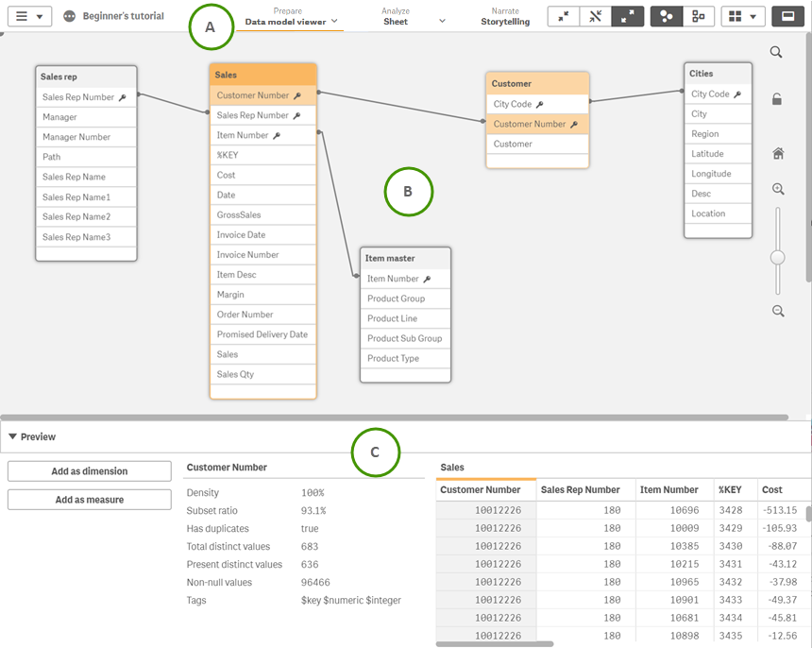Click the Add as dimension button
The width and height of the screenshot is (812, 648).
coord(89,470)
